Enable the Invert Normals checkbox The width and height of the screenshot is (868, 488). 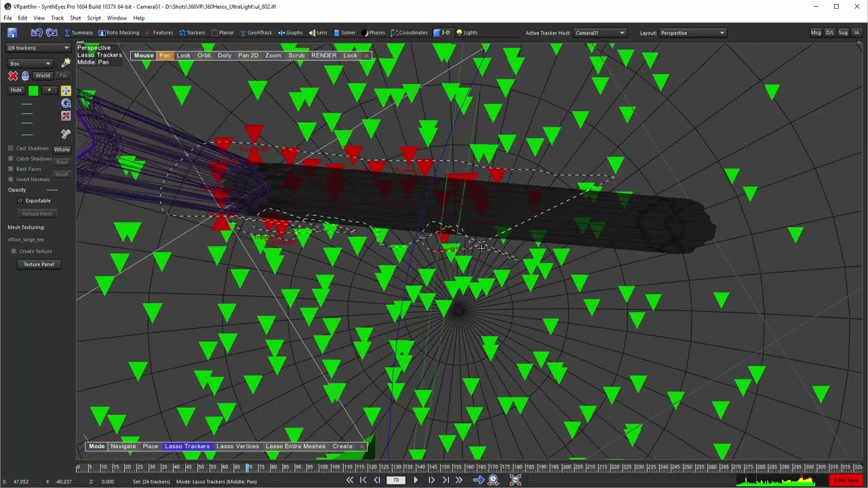(x=11, y=180)
